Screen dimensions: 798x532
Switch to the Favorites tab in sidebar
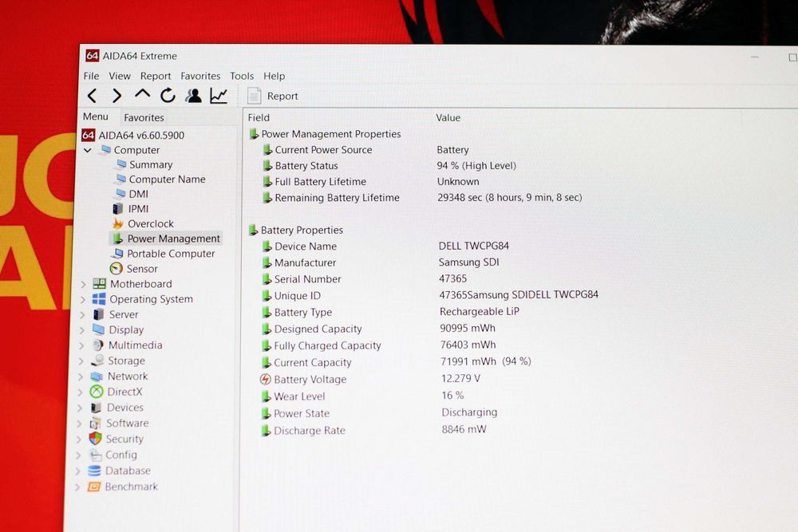coord(144,117)
